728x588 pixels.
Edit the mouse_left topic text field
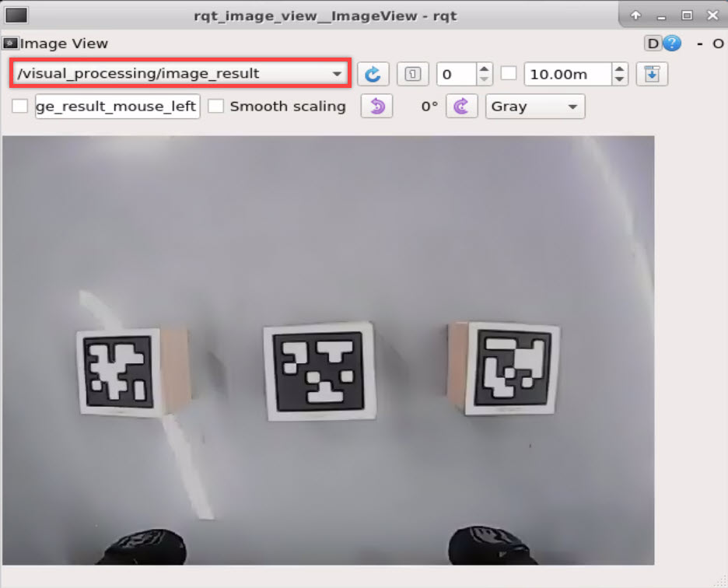117,107
